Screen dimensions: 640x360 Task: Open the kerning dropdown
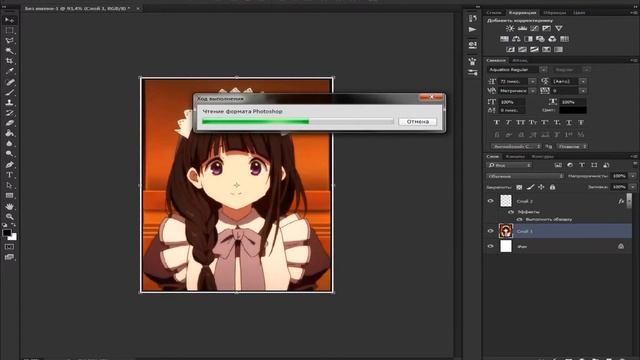[532, 91]
